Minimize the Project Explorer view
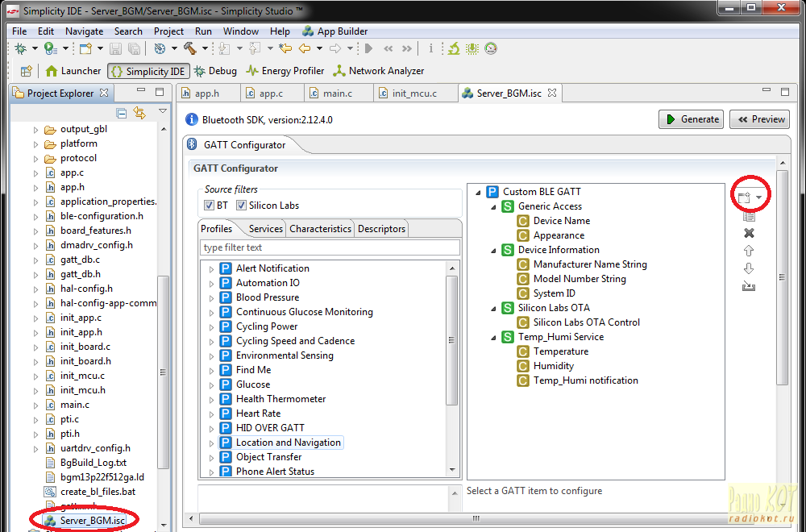The height and width of the screenshot is (532, 806). 141,91
